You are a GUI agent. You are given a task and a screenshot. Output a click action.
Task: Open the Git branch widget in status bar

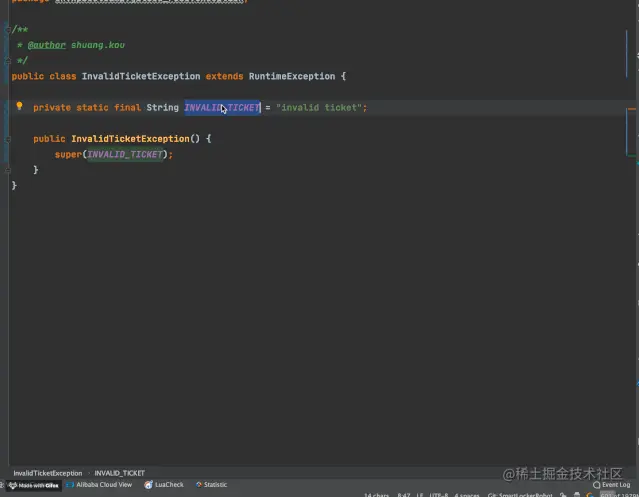[520, 495]
